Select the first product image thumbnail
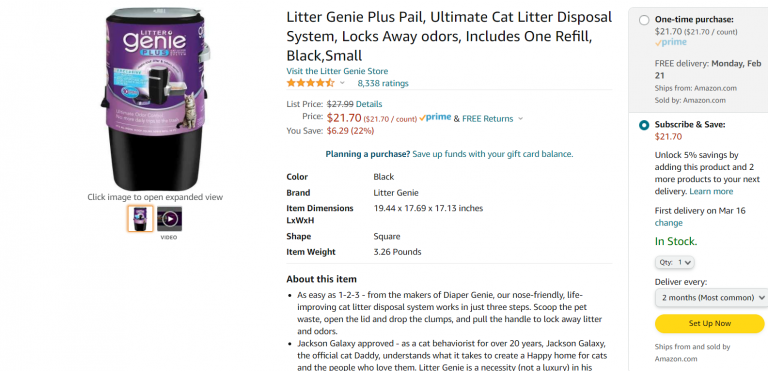Image resolution: width=768 pixels, height=371 pixels. (140, 219)
